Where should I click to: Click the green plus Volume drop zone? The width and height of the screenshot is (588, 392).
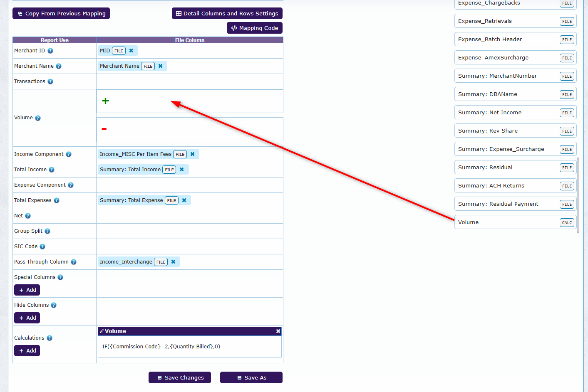coord(190,101)
